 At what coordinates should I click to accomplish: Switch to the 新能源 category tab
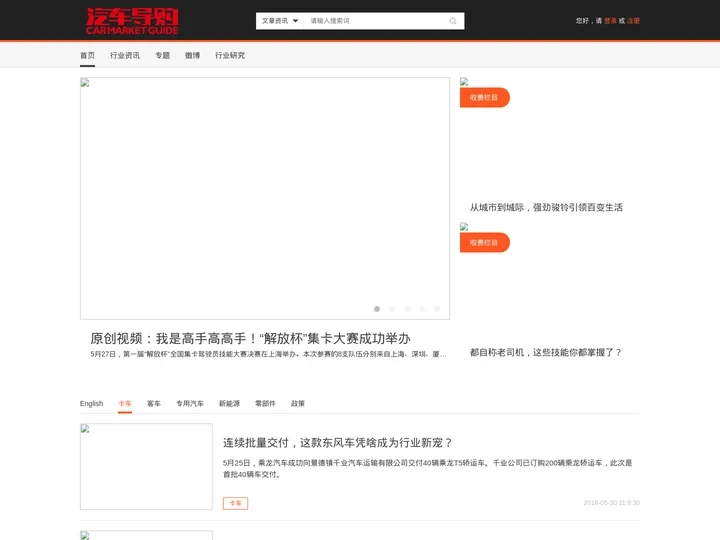[x=229, y=404]
